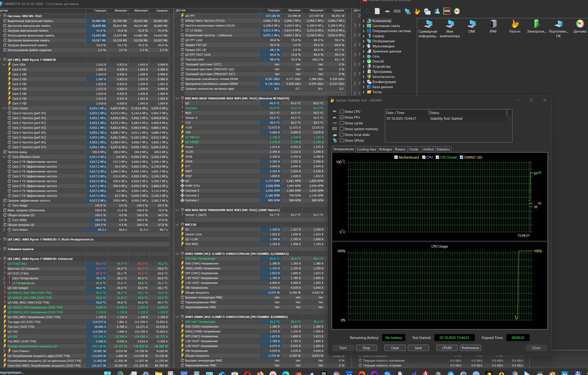The height and width of the screenshot is (375, 588).
Task: Enable the Stress CPU checkbox
Action: (x=342, y=111)
